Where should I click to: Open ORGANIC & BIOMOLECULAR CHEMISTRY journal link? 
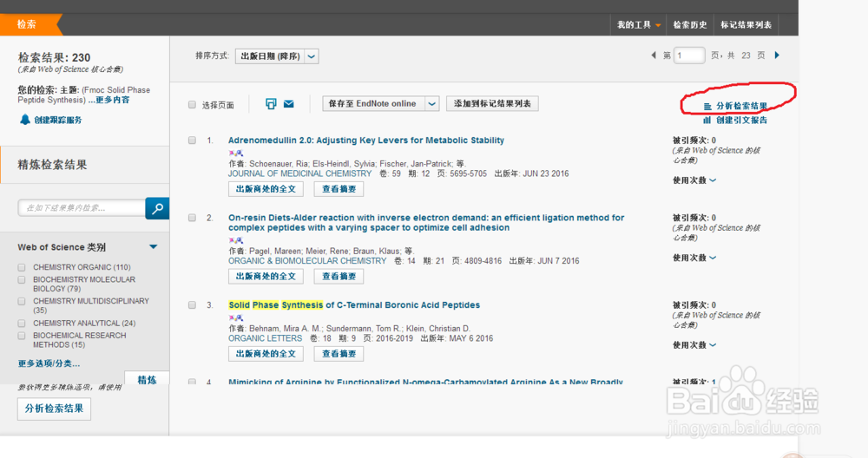pyautogui.click(x=307, y=261)
